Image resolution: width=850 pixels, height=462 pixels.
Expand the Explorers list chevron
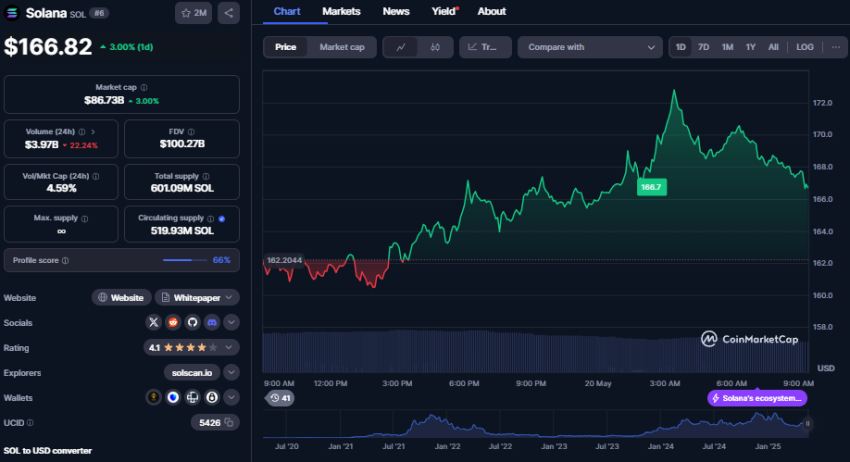231,372
